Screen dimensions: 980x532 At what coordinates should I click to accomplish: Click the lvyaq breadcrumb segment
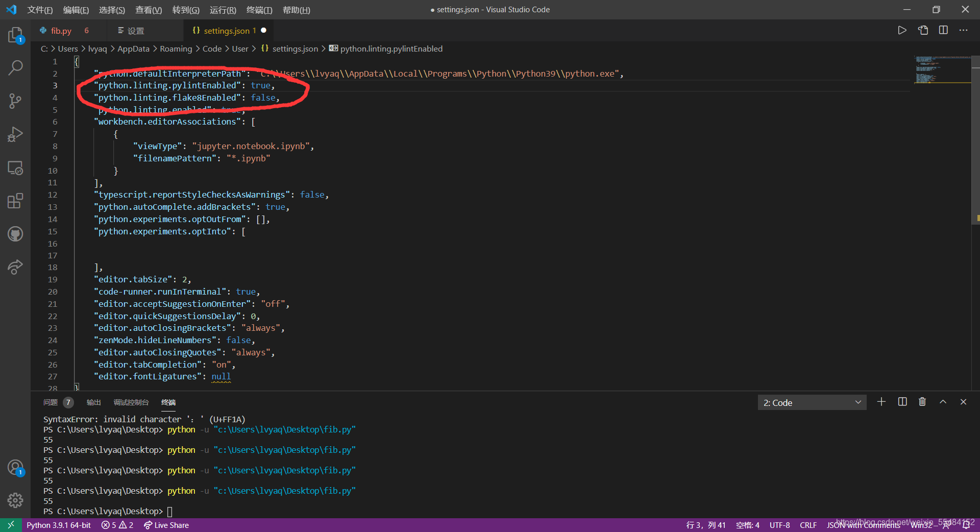coord(97,49)
